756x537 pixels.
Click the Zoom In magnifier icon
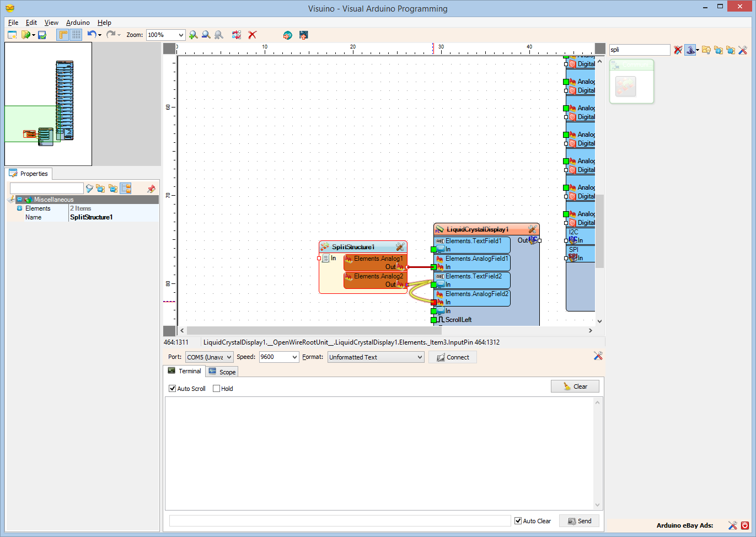(193, 35)
